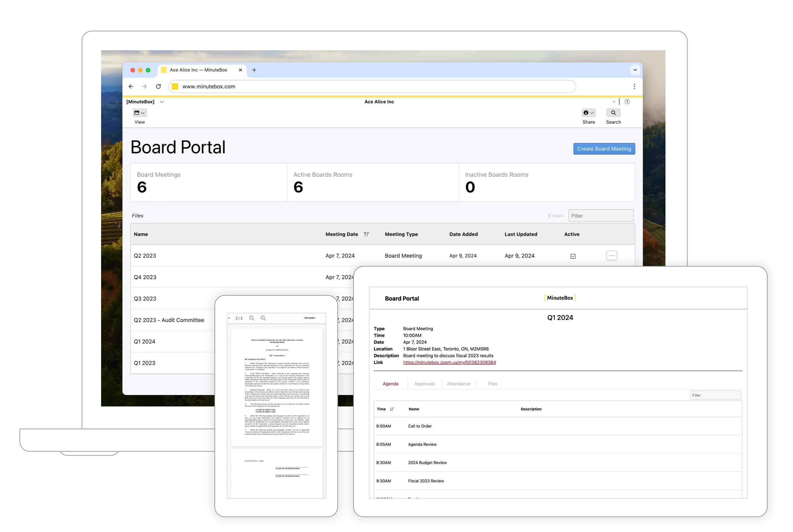Open the help question mark icon

(627, 101)
